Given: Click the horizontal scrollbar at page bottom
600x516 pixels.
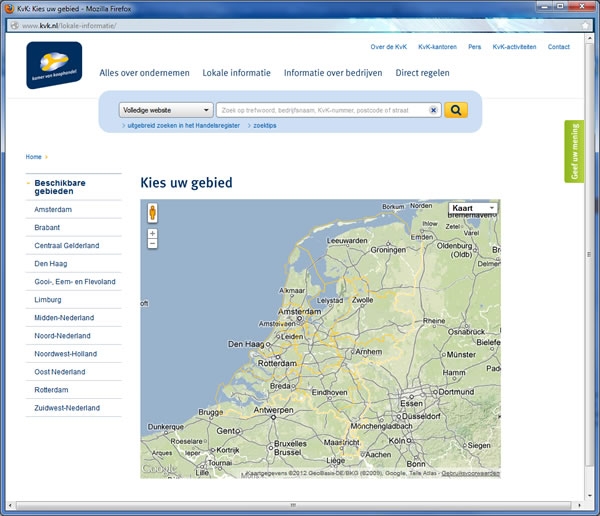Looking at the screenshot, I should click(292, 505).
